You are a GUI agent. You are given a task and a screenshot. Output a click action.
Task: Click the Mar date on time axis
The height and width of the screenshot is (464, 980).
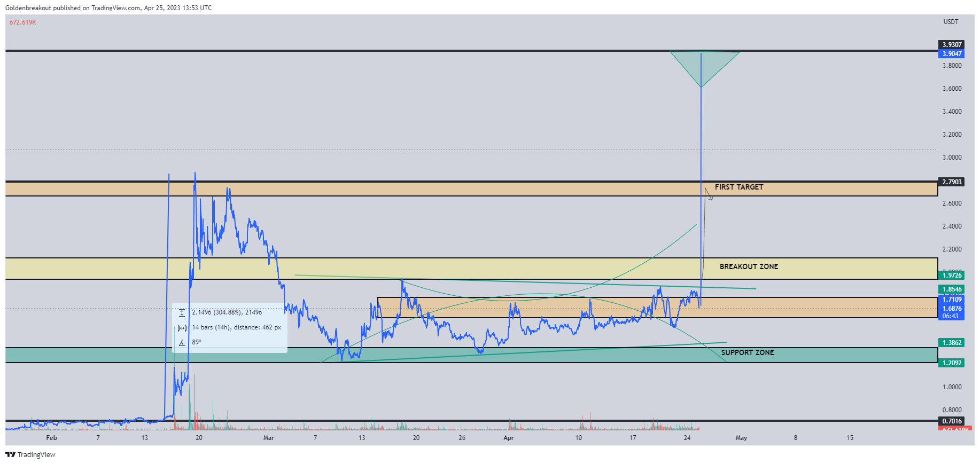pyautogui.click(x=269, y=438)
